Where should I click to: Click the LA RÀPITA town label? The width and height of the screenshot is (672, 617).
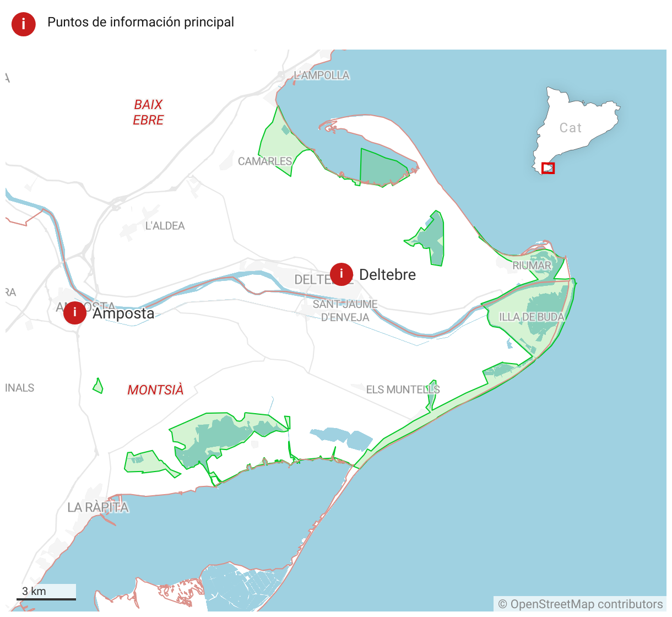[x=98, y=507]
